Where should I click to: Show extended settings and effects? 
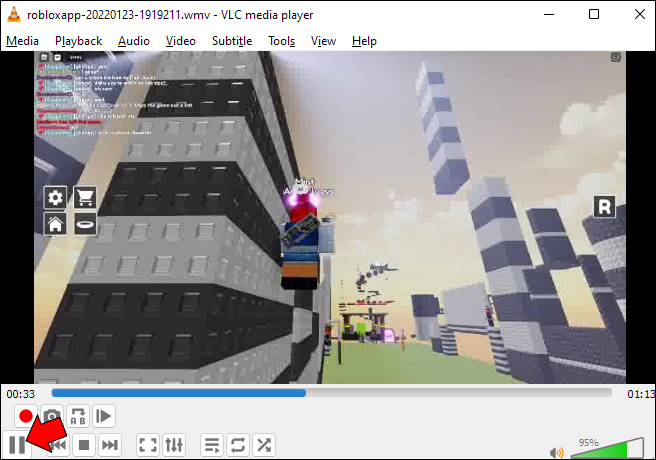[174, 445]
